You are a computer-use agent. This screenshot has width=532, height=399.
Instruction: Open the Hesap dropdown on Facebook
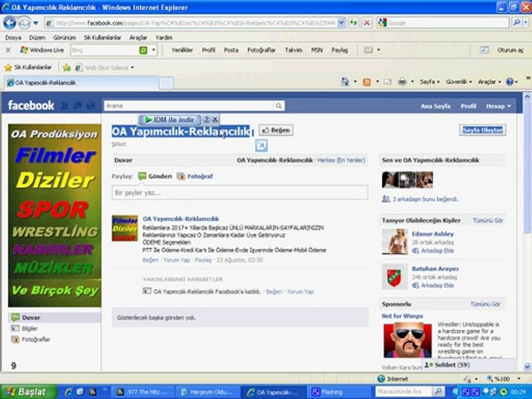click(x=498, y=106)
